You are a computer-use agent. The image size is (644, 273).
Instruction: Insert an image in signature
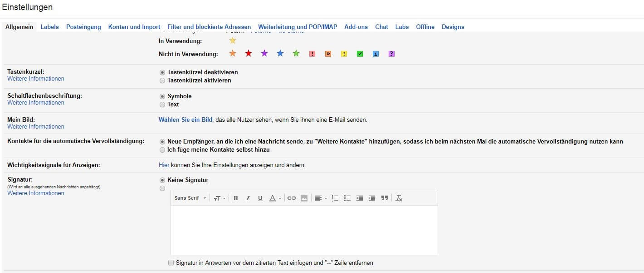click(304, 198)
